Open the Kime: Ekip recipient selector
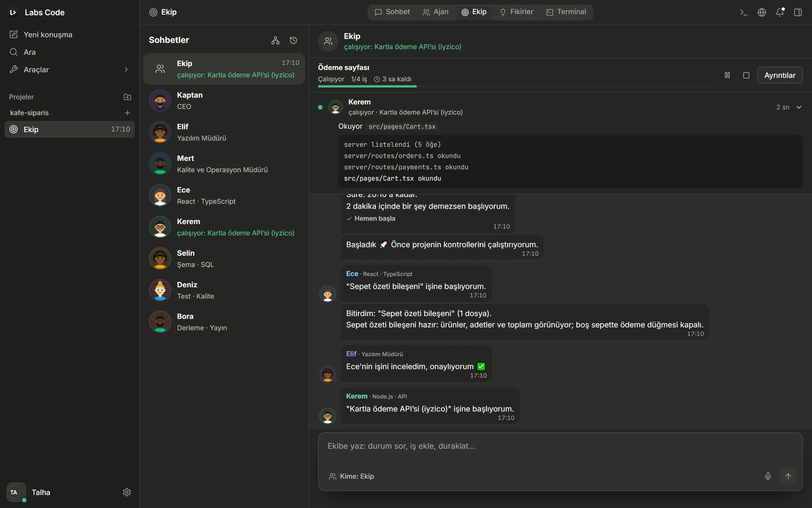The height and width of the screenshot is (508, 812). [351, 476]
